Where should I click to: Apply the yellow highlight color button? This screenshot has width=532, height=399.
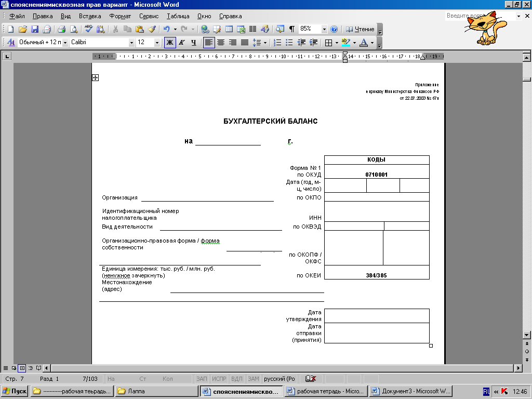coord(345,43)
